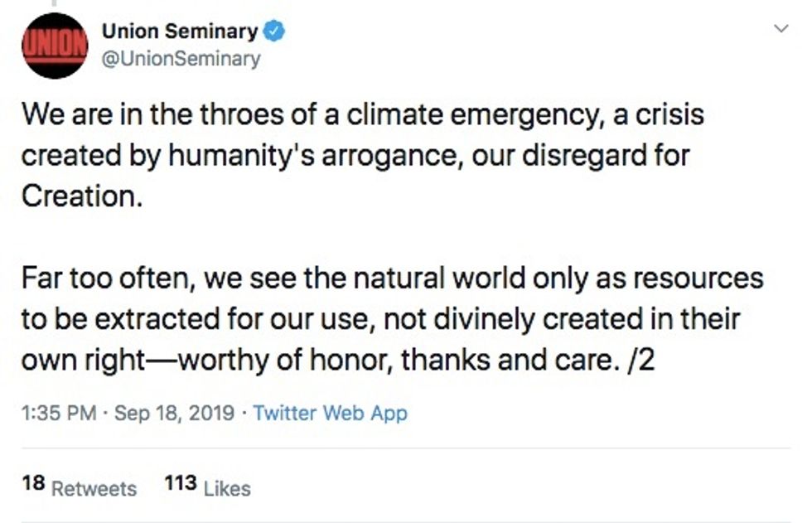The height and width of the screenshot is (523, 812).
Task: Open the Twitter Web App source link
Action: point(330,412)
